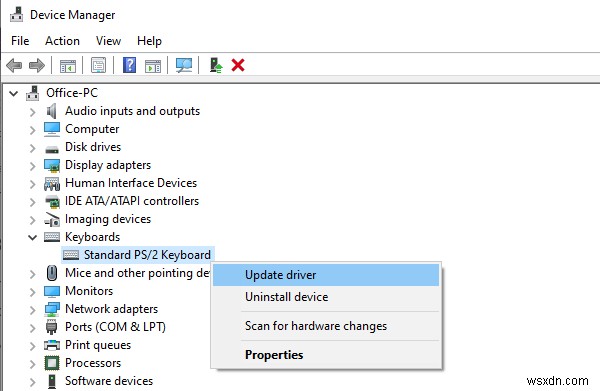This screenshot has height=391, width=600.
Task: Expand Ports (COM & LPT)
Action: click(33, 328)
